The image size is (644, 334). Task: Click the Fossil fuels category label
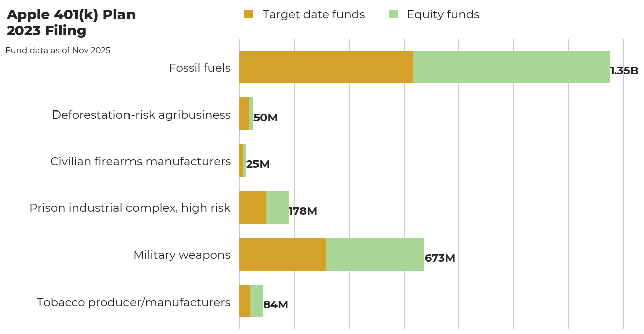(x=200, y=67)
